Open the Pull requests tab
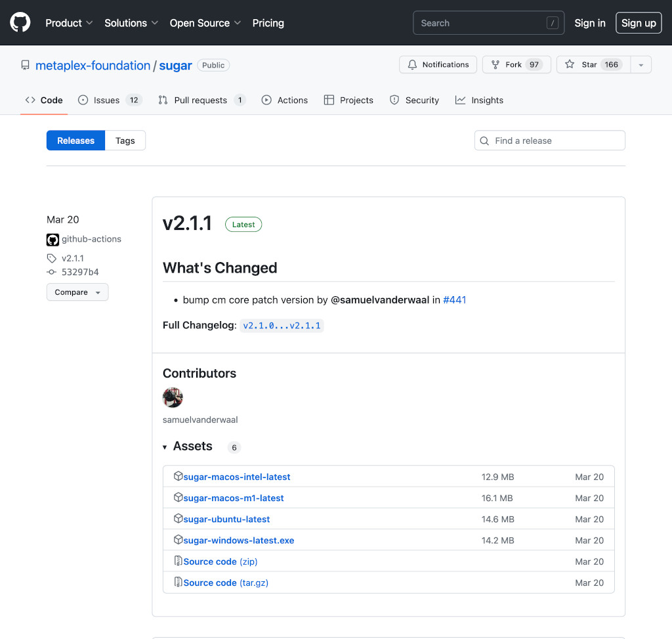The height and width of the screenshot is (639, 672). [202, 100]
